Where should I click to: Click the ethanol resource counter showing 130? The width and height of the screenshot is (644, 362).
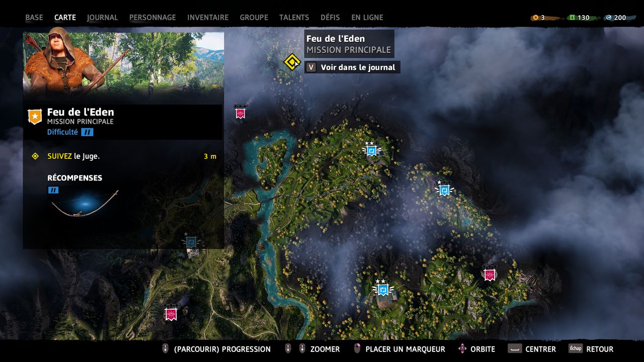[x=579, y=18]
